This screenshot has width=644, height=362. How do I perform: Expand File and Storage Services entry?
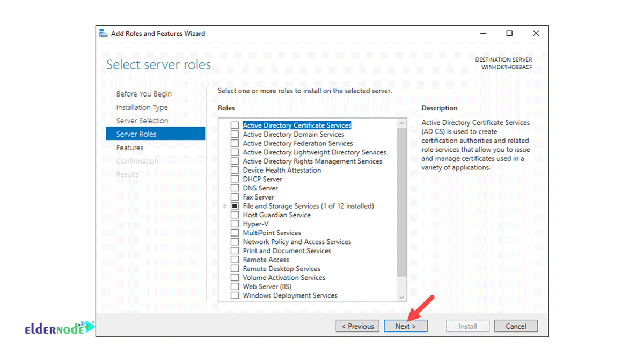click(x=225, y=205)
